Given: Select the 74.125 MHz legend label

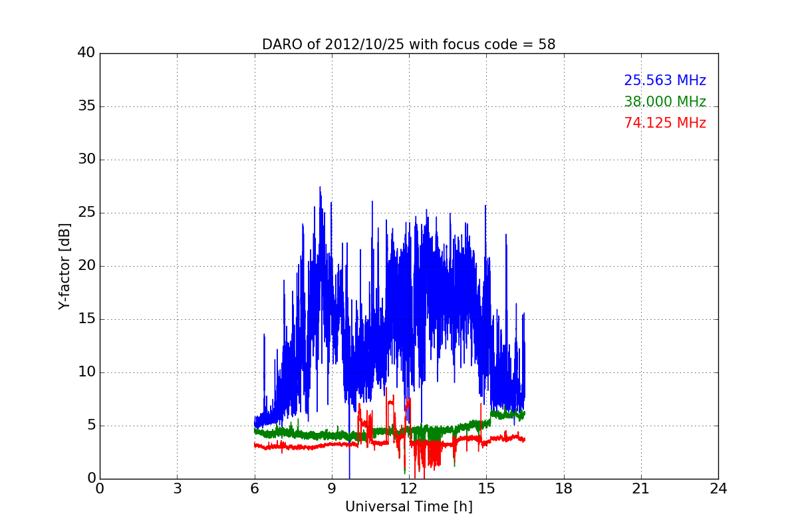Looking at the screenshot, I should pyautogui.click(x=665, y=123).
